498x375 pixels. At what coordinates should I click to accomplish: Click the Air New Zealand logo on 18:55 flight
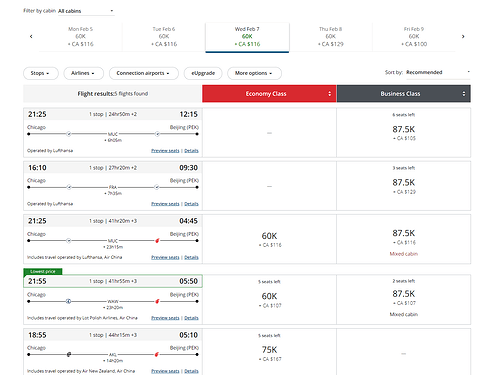pyautogui.click(x=69, y=354)
